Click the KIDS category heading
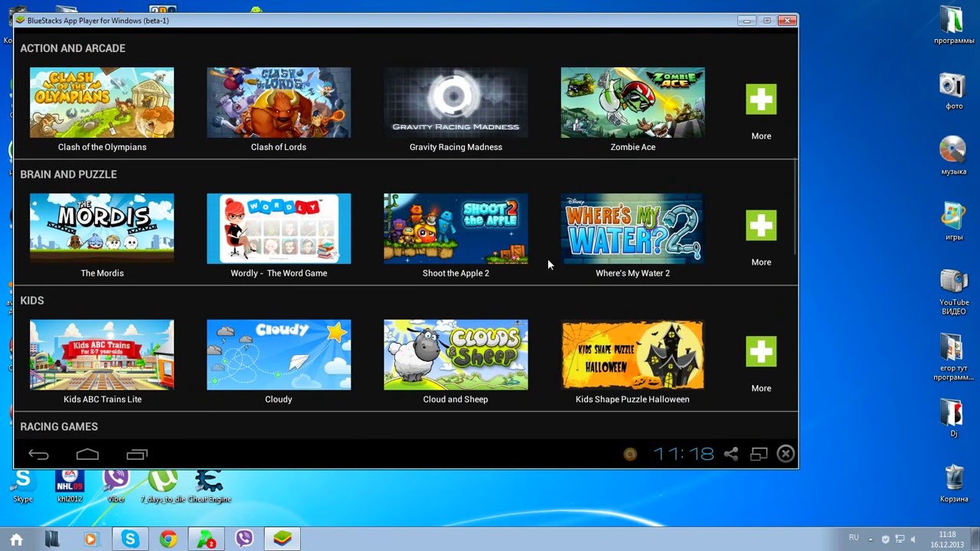 coord(32,301)
